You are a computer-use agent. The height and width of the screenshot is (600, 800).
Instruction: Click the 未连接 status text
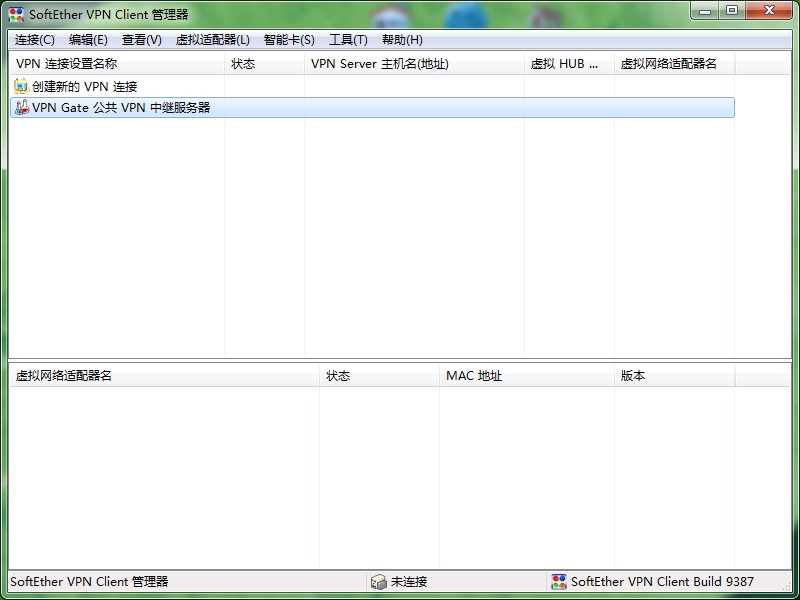pyautogui.click(x=409, y=582)
